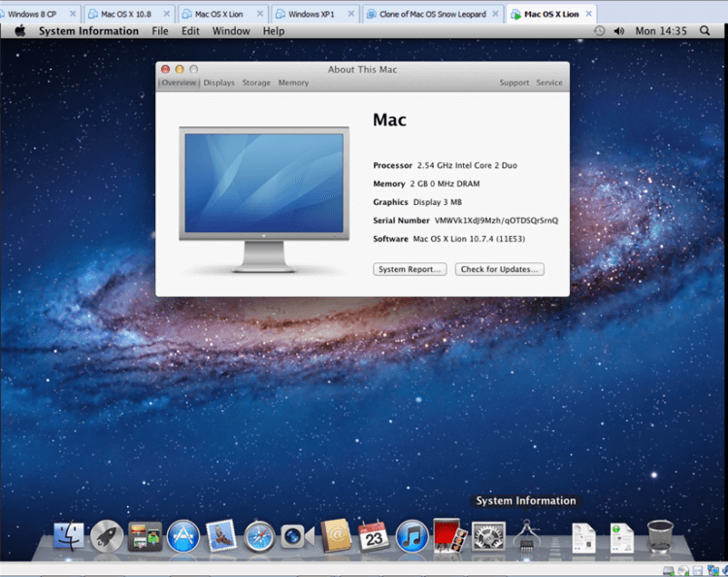Click memory text 2 GB 0 MHz DRAM

coord(445,184)
